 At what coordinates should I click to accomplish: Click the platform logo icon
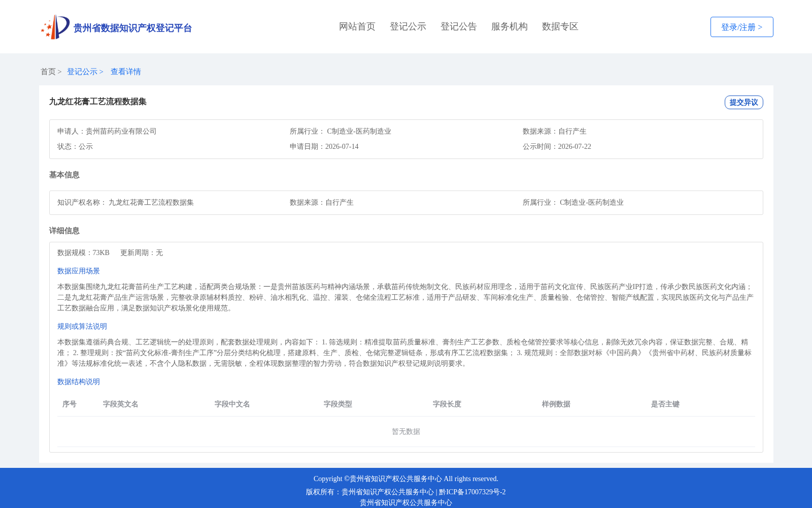pos(55,27)
